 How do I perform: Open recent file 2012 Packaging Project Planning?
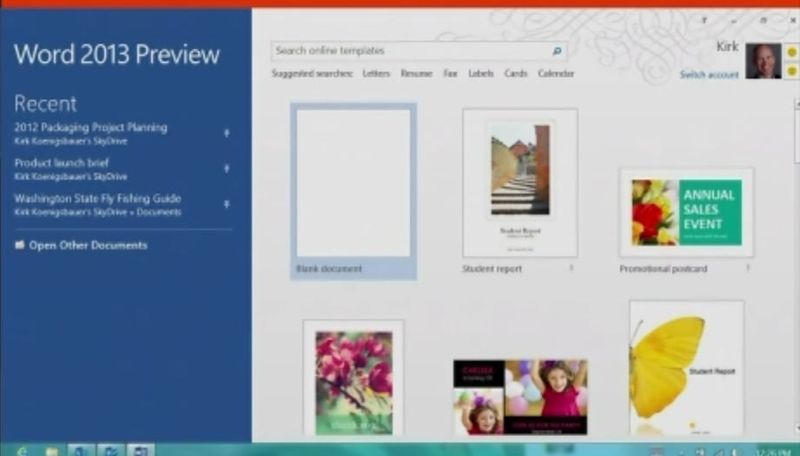click(90, 128)
